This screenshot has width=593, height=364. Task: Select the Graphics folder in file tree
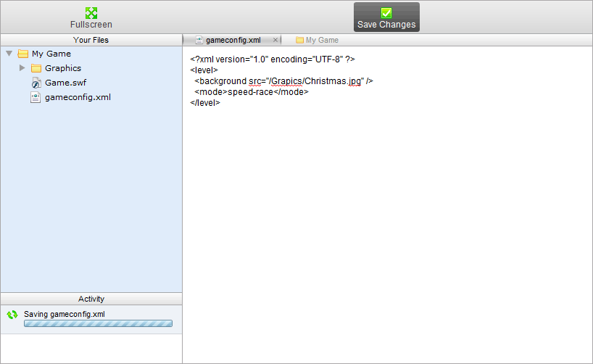click(x=63, y=68)
